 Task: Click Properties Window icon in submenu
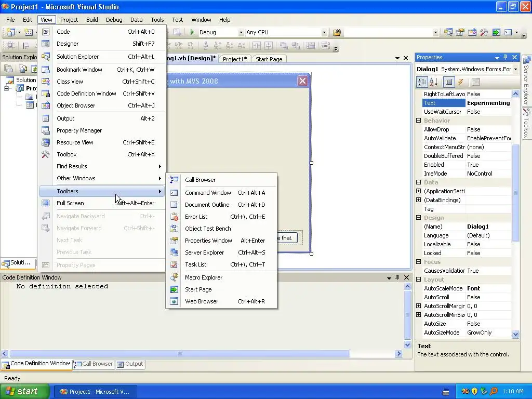click(174, 241)
